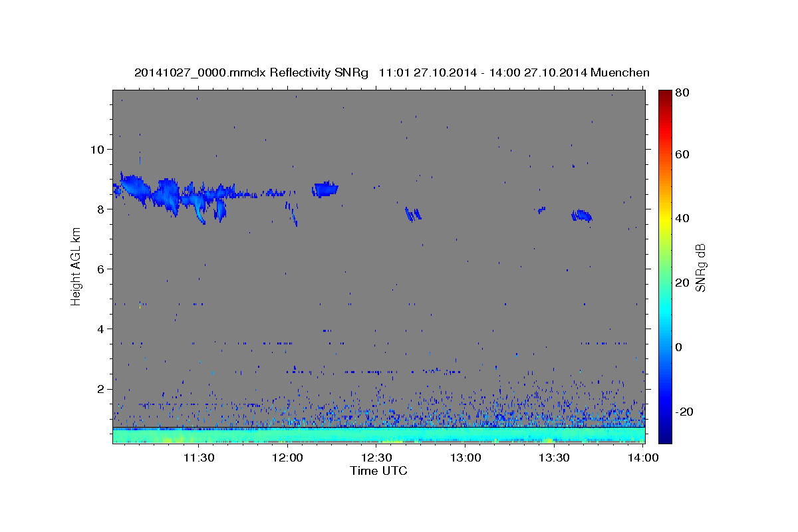Click the 12:00 time tick label
Screen dimensions: 798x532
(288, 458)
